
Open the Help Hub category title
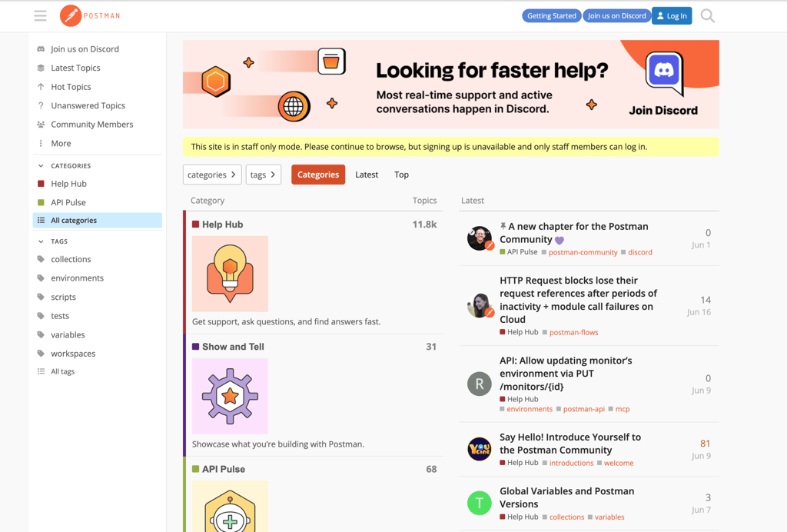click(x=222, y=224)
